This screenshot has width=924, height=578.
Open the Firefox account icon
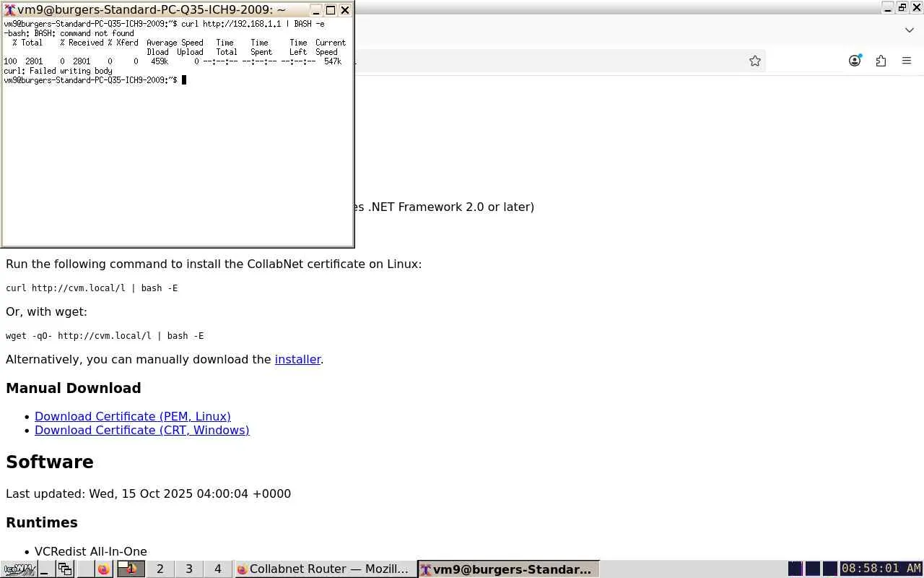(855, 61)
